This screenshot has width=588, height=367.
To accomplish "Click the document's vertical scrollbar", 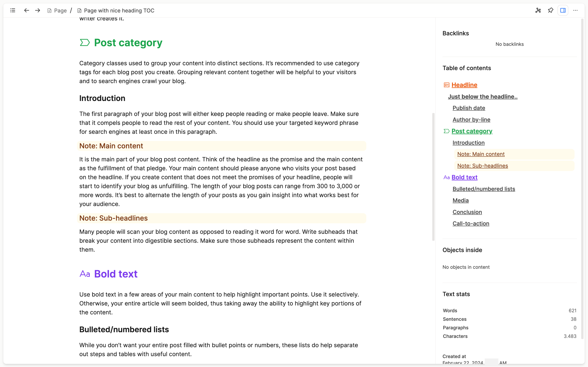I will pos(433,177).
